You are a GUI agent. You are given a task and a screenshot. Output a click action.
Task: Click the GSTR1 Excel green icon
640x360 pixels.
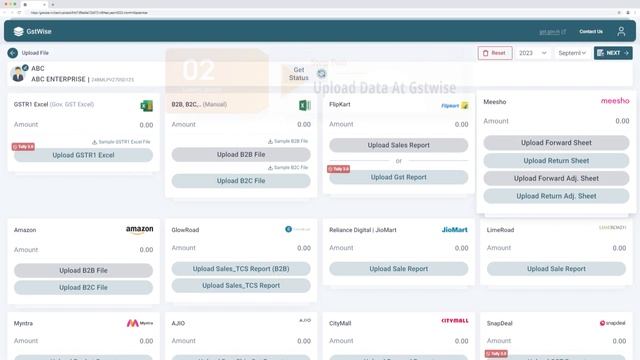click(x=147, y=106)
